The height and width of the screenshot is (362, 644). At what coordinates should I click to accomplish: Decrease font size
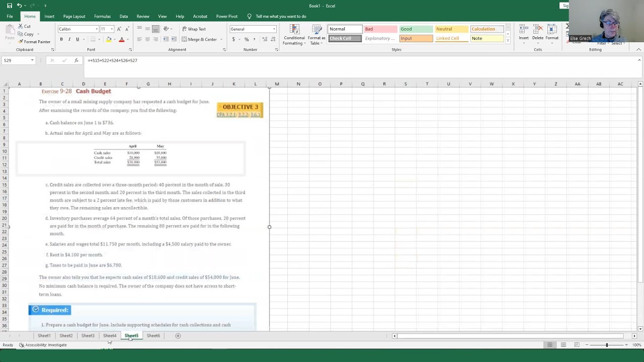[x=127, y=29]
